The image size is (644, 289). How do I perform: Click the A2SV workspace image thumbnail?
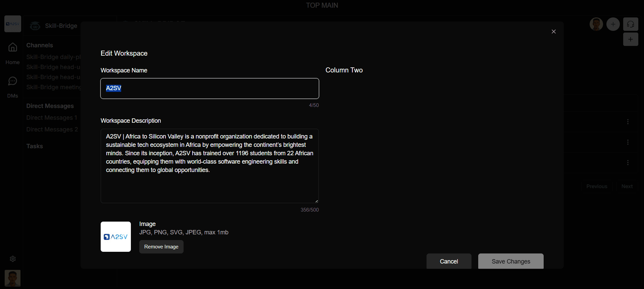point(116,237)
